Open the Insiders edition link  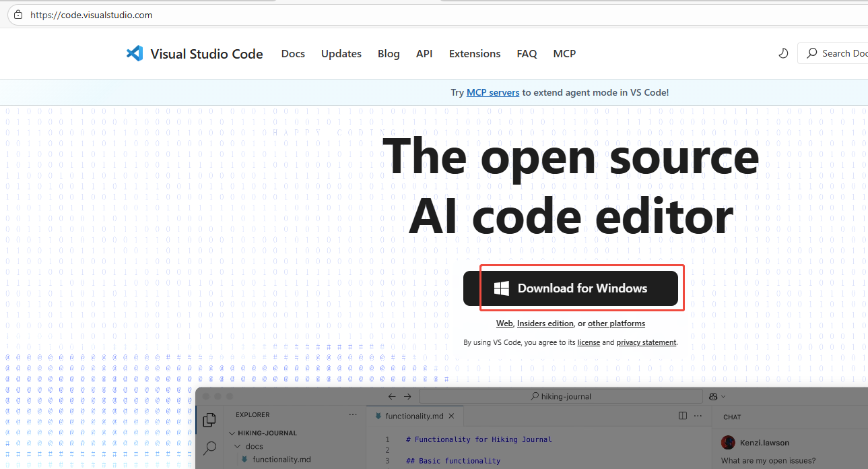(545, 323)
